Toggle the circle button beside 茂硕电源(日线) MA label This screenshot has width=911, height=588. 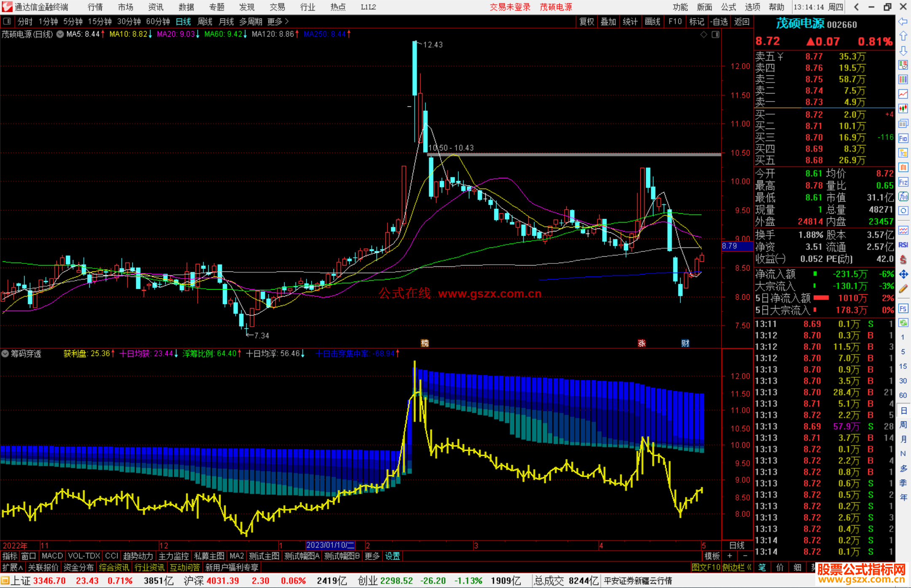click(x=60, y=34)
